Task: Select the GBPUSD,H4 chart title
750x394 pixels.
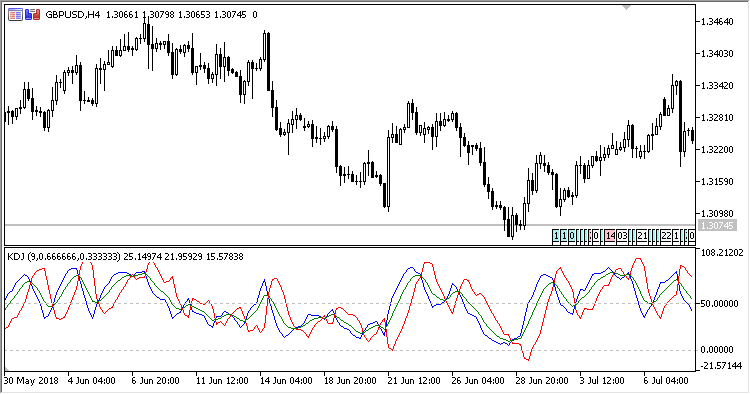Action: coord(73,15)
